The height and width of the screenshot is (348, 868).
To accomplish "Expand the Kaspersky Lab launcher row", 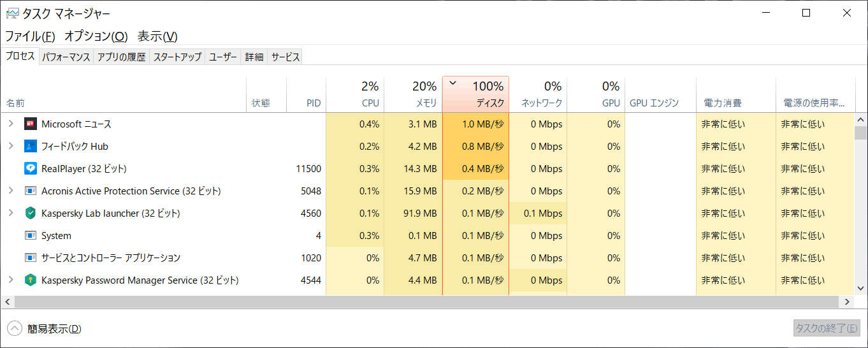I will coord(11,213).
